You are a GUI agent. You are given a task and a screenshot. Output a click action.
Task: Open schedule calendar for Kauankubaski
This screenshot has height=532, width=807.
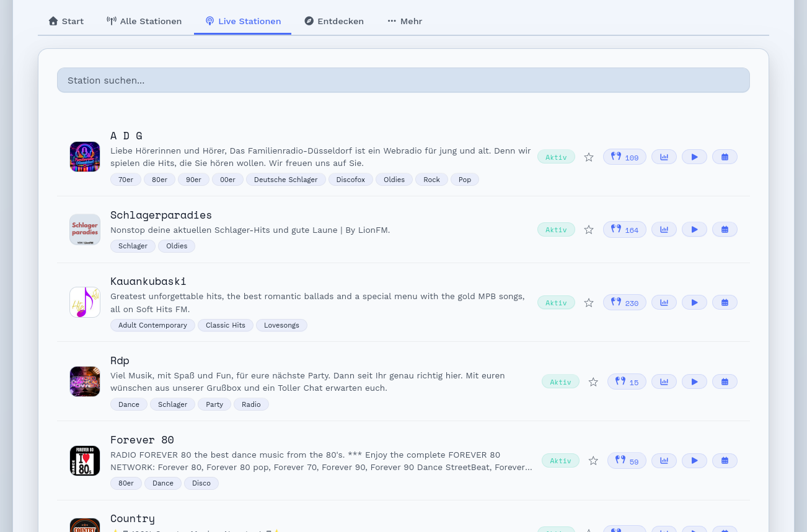coord(725,303)
